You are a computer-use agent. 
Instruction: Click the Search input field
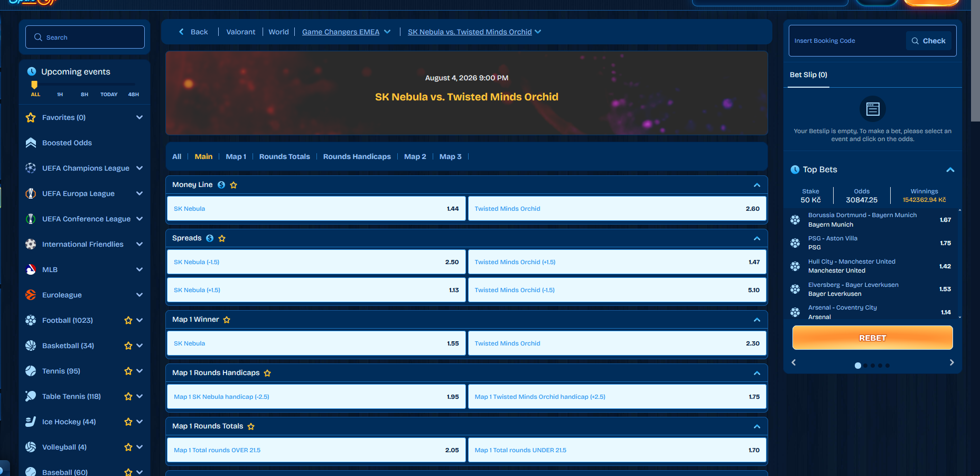point(85,37)
